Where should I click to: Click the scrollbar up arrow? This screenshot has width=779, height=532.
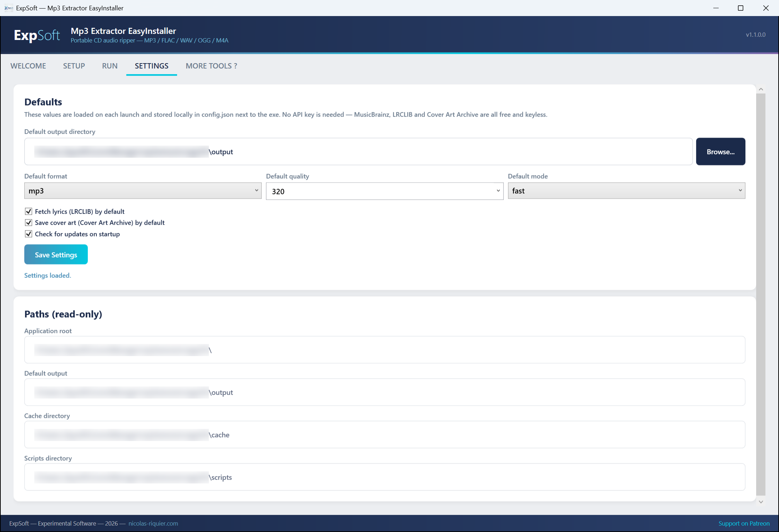click(761, 89)
